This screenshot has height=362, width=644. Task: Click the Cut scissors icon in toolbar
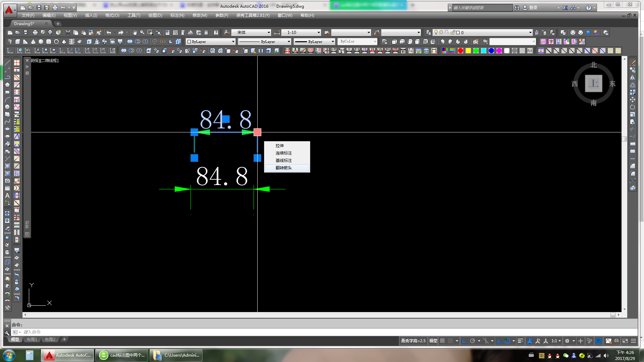[68, 33]
